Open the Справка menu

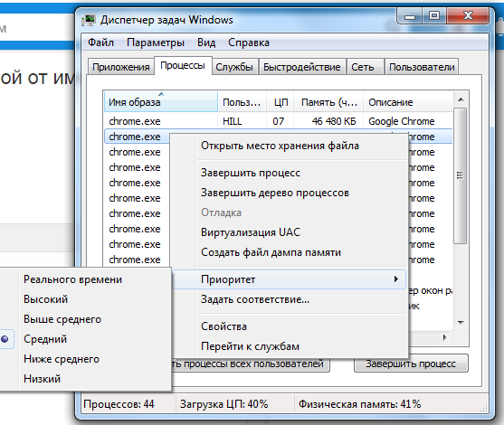pyautogui.click(x=249, y=42)
